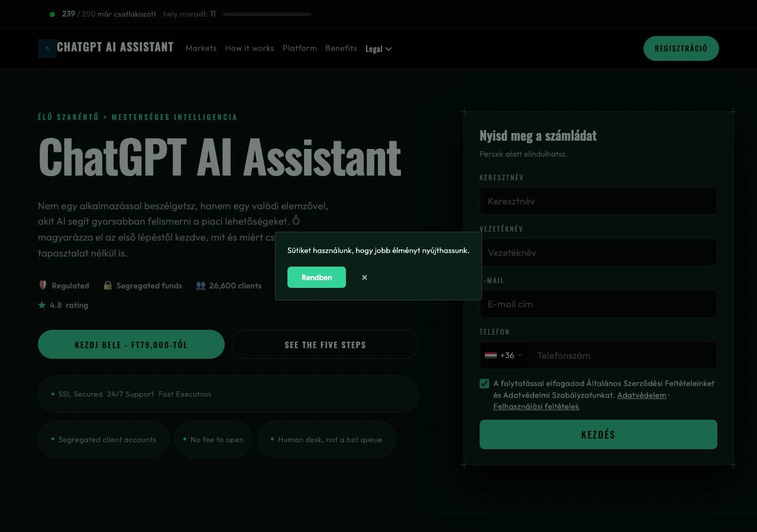Click See the five steps button
The width and height of the screenshot is (757, 532).
pos(325,345)
